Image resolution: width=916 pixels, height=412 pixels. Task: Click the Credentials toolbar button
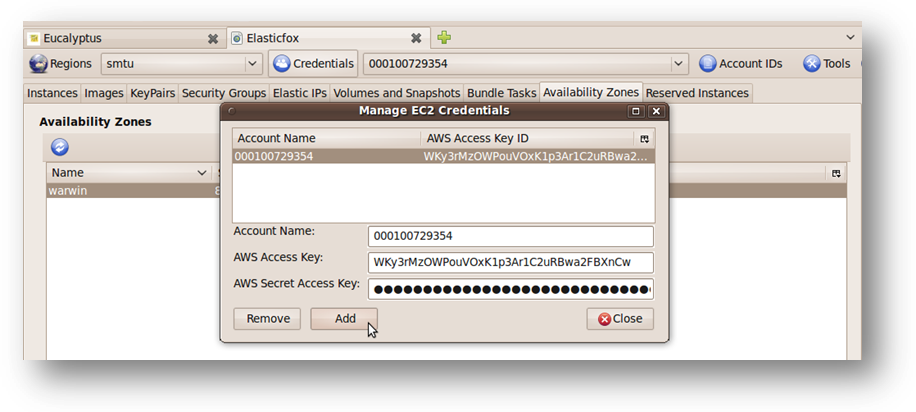pyautogui.click(x=313, y=64)
